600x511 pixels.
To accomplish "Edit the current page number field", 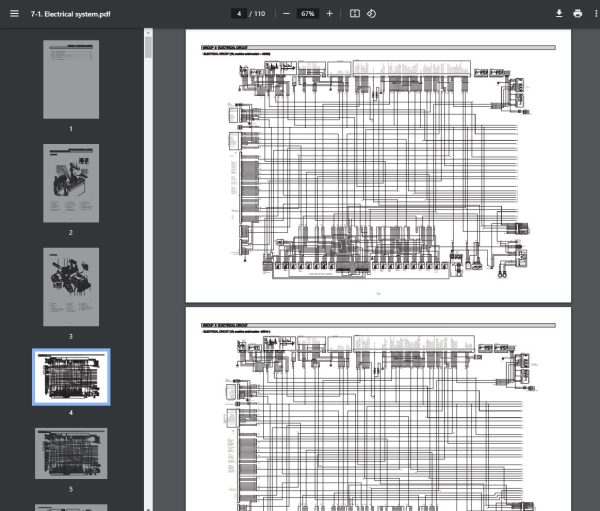I will (239, 14).
